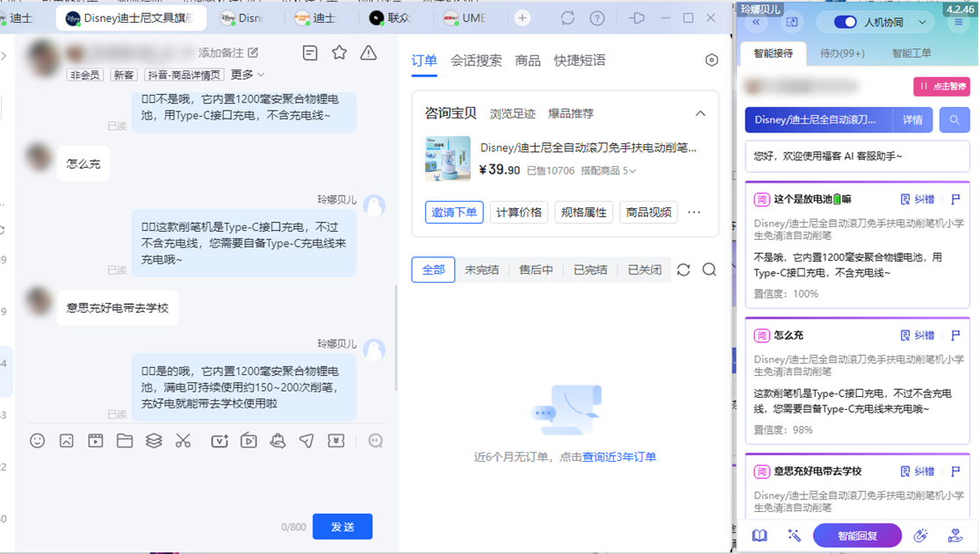This screenshot has width=980, height=554.
Task: Switch to 商品 tab
Action: 528,61
